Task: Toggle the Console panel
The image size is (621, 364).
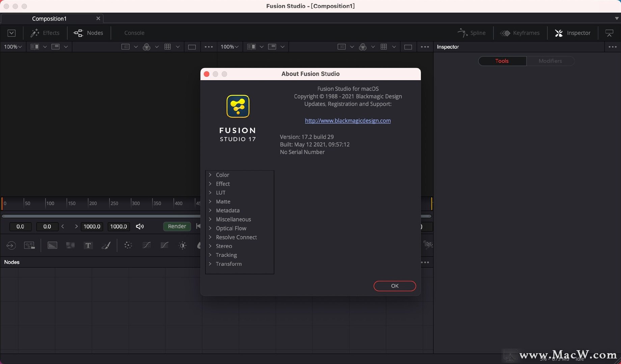Action: coord(134,33)
